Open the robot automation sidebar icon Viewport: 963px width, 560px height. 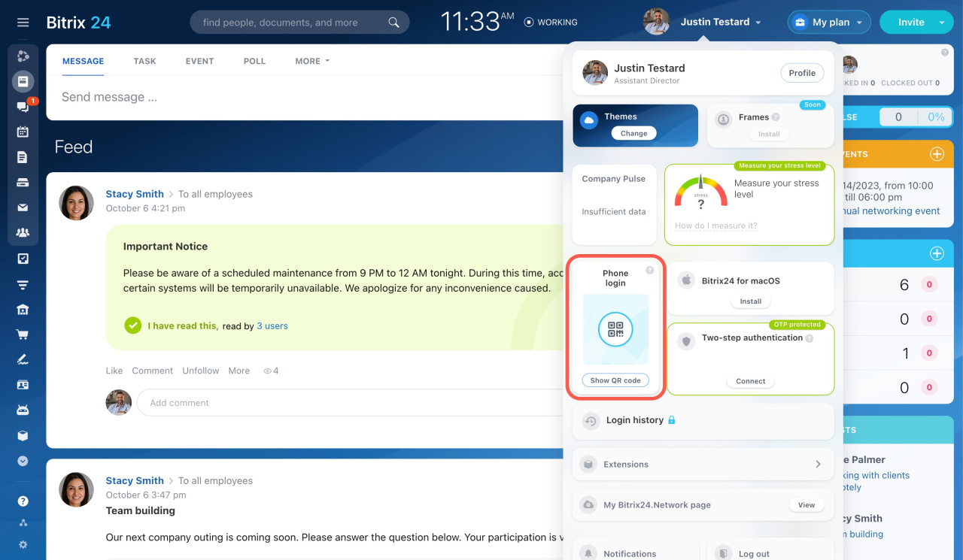click(23, 410)
